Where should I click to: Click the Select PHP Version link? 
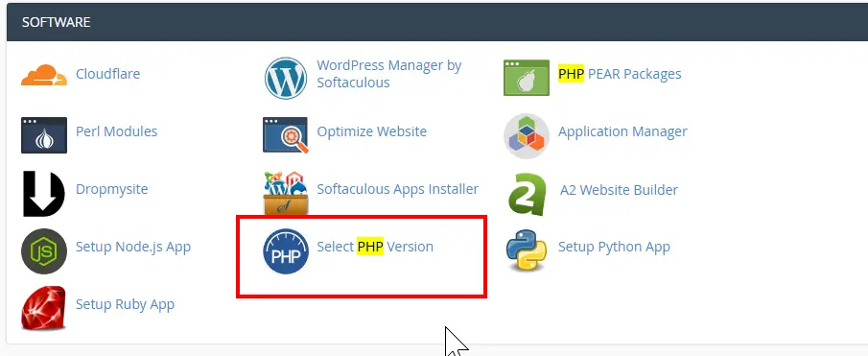375,247
